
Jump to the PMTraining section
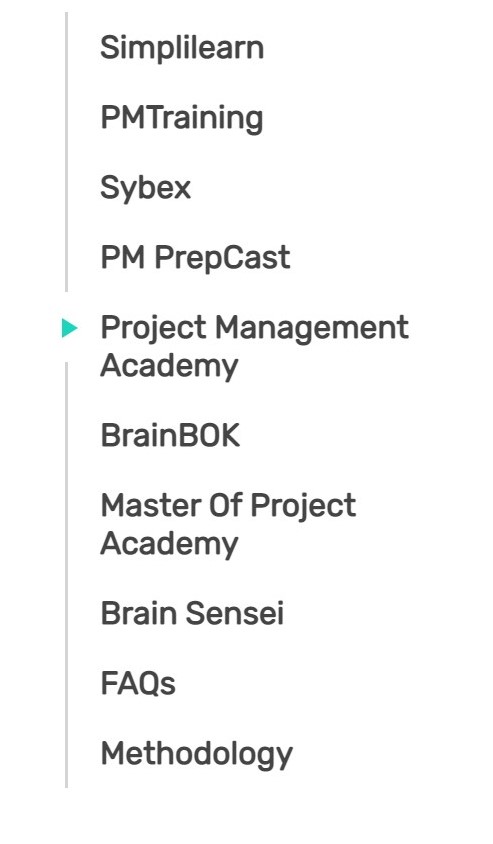[181, 118]
